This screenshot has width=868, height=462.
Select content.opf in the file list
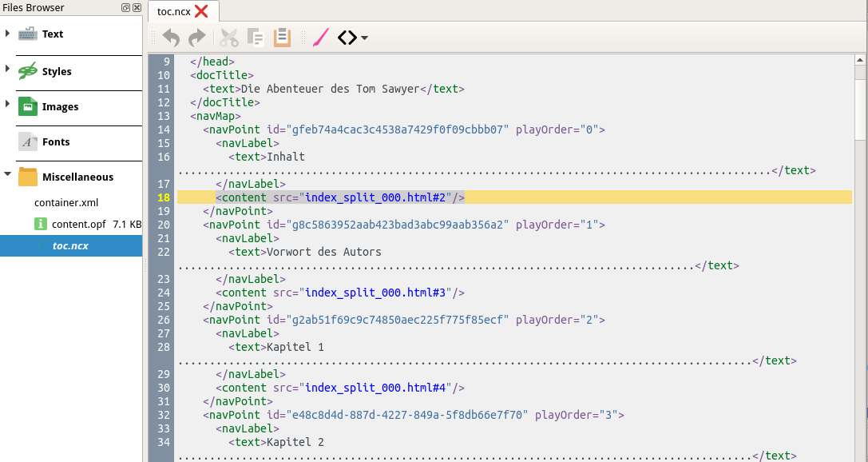[79, 225]
